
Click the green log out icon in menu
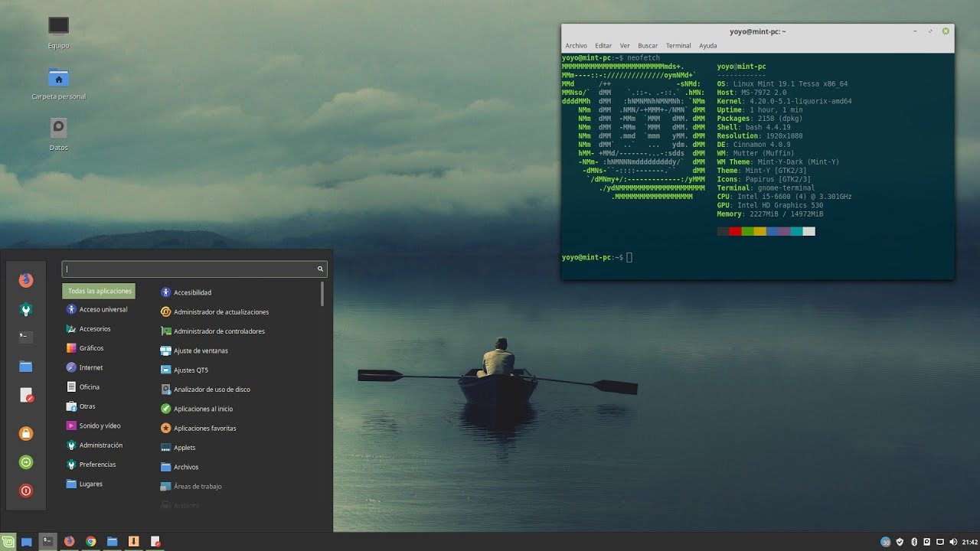click(x=26, y=462)
